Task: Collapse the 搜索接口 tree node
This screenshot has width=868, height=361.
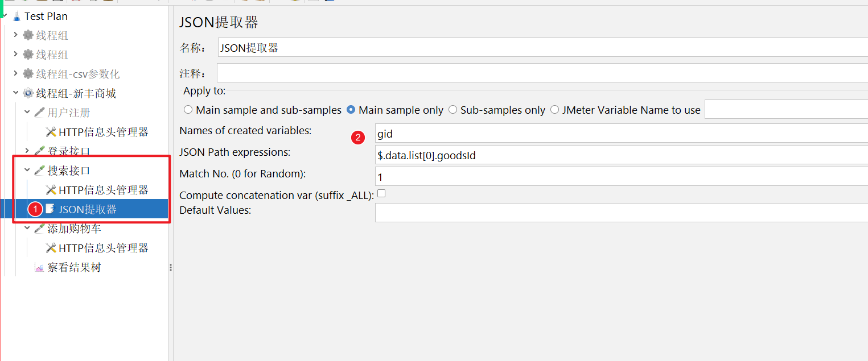Action: point(27,170)
